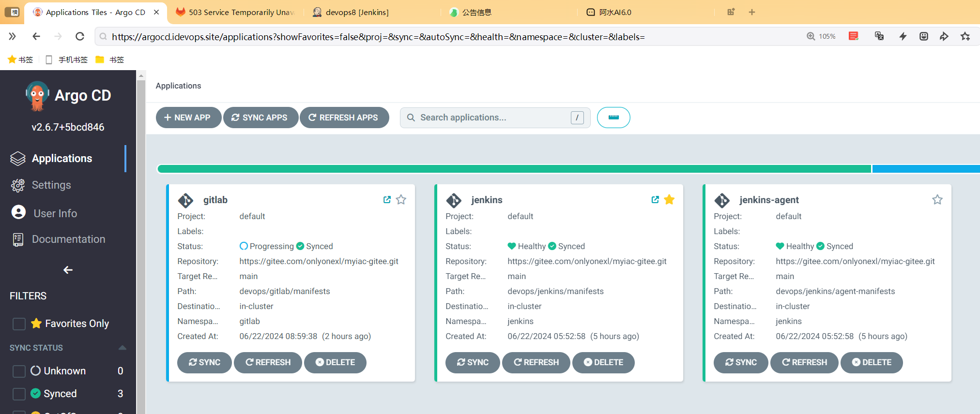This screenshot has width=980, height=414.
Task: Bookmark page with star-plus icon
Action: pyautogui.click(x=965, y=36)
